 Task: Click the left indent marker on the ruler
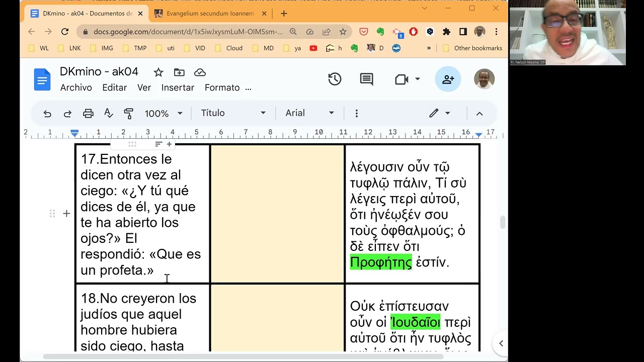pyautogui.click(x=74, y=133)
